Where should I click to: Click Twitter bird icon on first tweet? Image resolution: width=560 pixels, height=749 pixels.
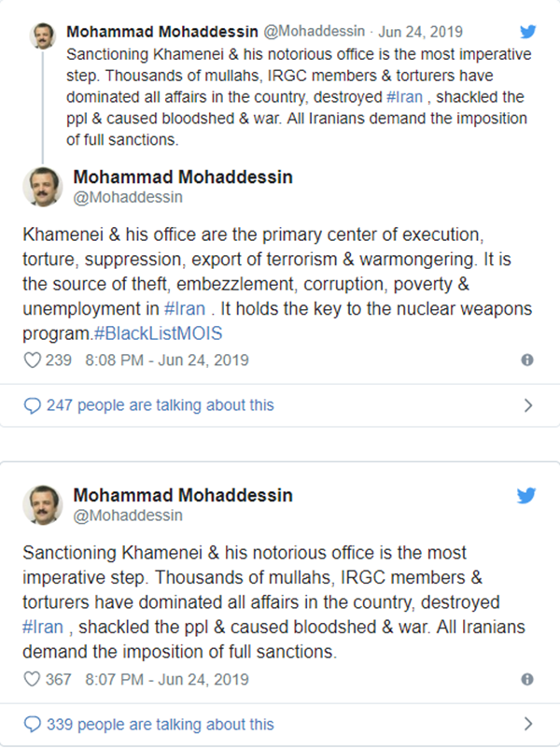click(x=528, y=31)
